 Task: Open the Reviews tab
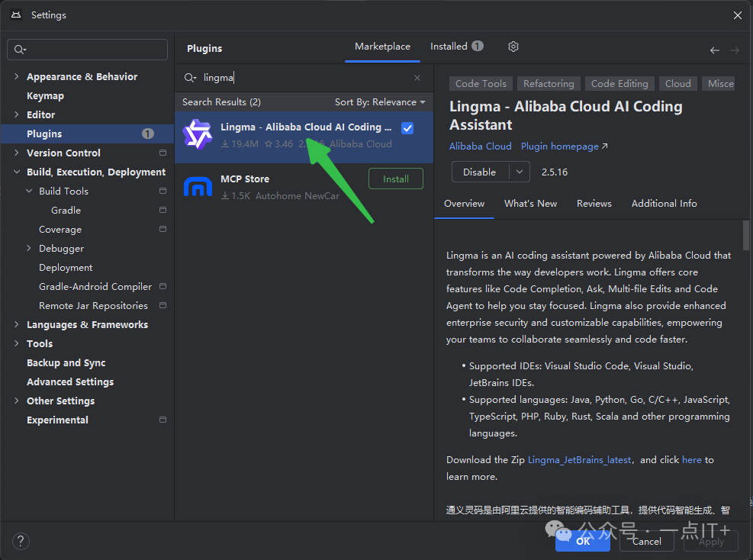coord(594,204)
